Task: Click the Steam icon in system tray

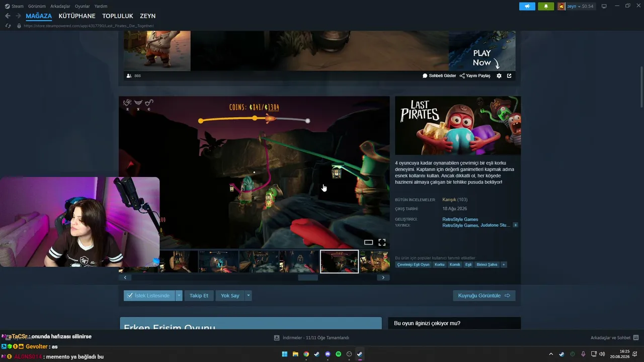Action: click(561, 354)
